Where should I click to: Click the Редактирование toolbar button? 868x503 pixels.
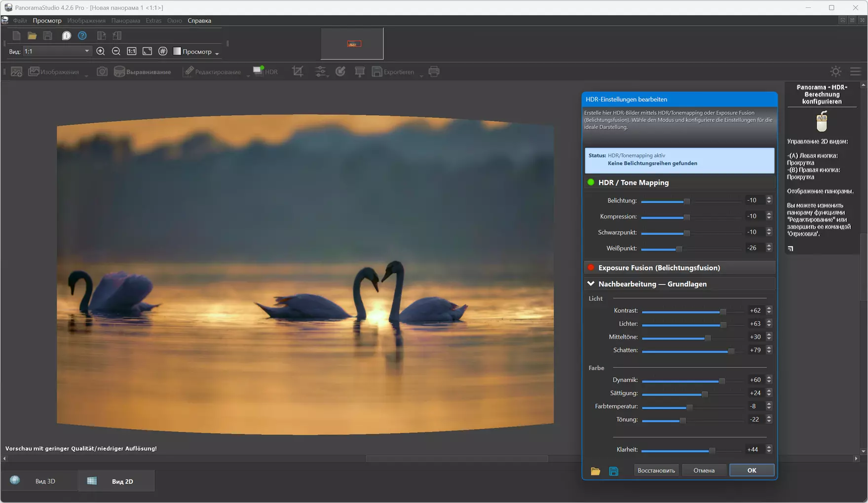coord(213,72)
